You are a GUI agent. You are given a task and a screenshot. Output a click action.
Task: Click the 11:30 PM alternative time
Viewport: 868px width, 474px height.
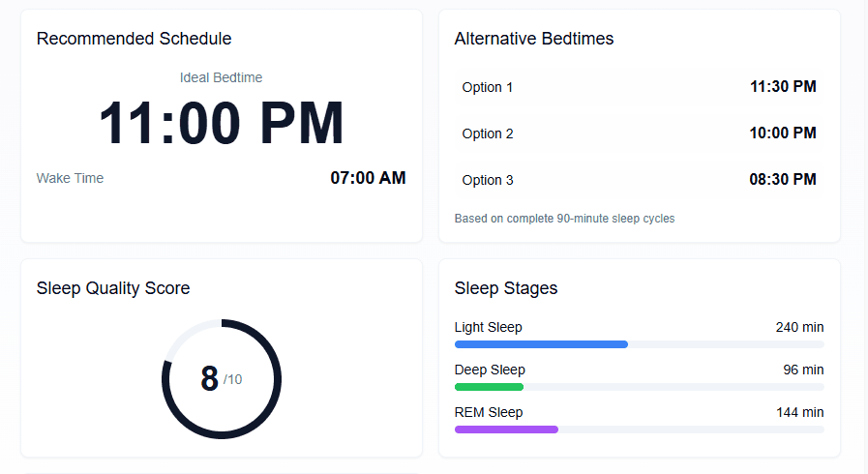782,87
